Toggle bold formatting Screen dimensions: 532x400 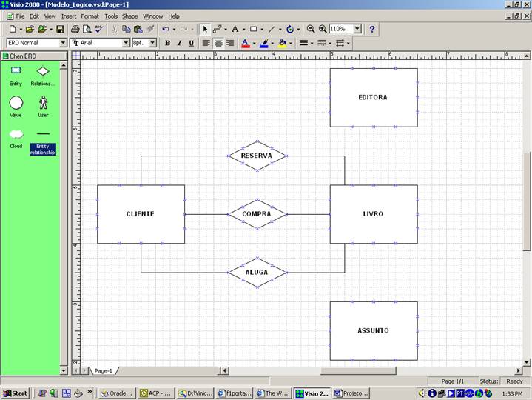pos(167,43)
